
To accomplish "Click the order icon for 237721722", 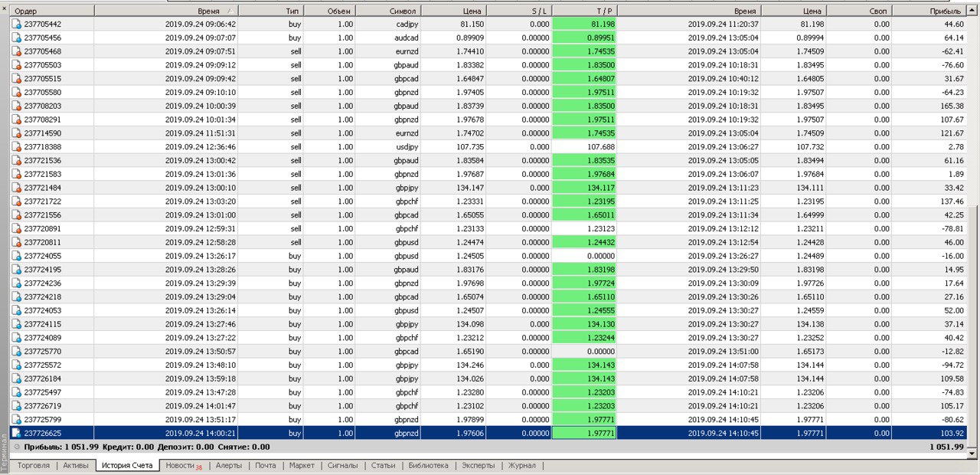I will pos(16,201).
